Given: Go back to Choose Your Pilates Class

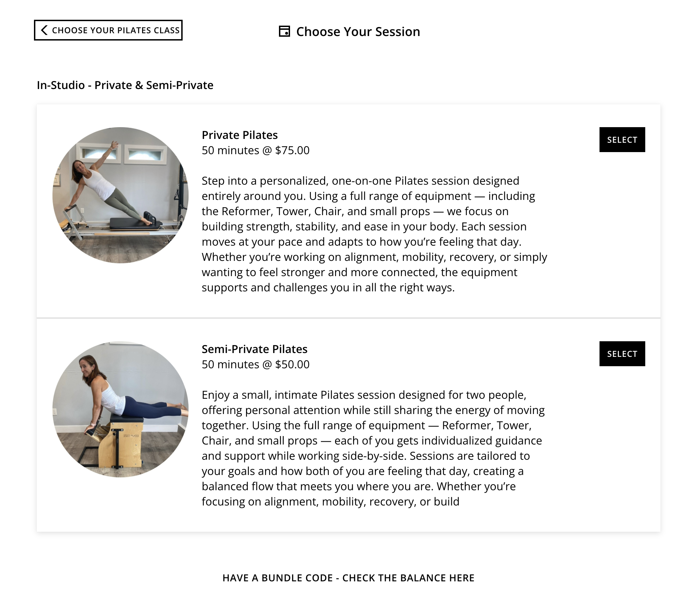Looking at the screenshot, I should click(108, 30).
